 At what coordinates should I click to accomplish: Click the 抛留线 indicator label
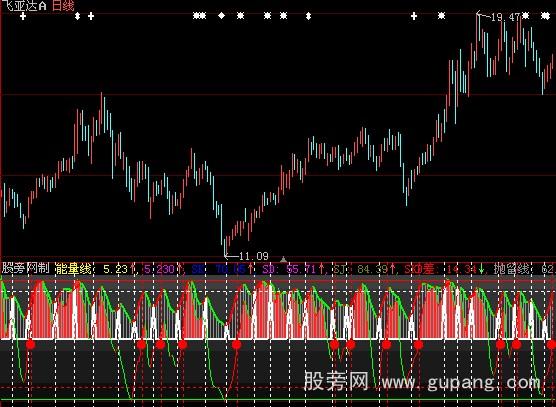(511, 269)
